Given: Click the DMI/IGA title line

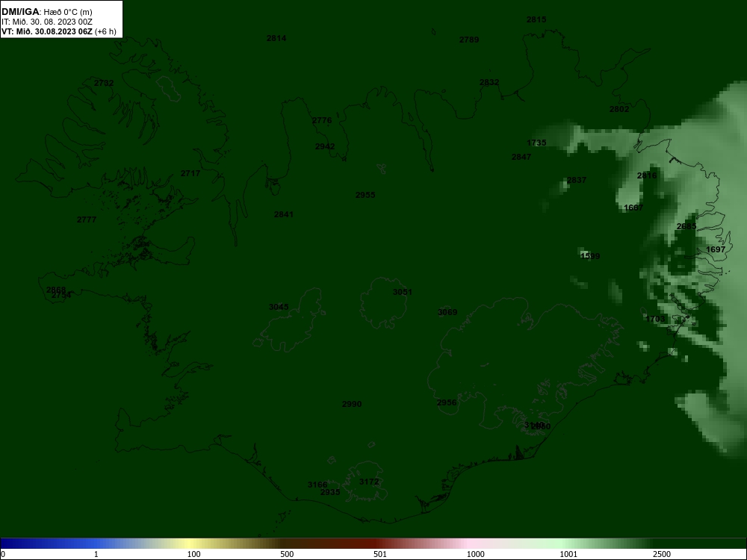Looking at the screenshot, I should coord(47,12).
